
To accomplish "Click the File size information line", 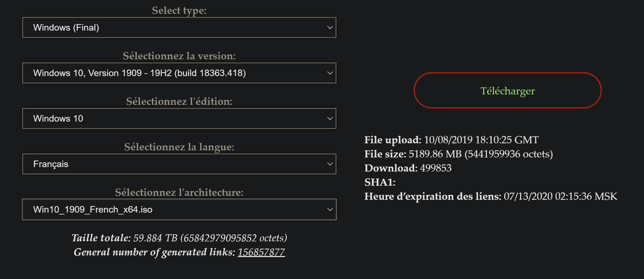I will point(459,154).
